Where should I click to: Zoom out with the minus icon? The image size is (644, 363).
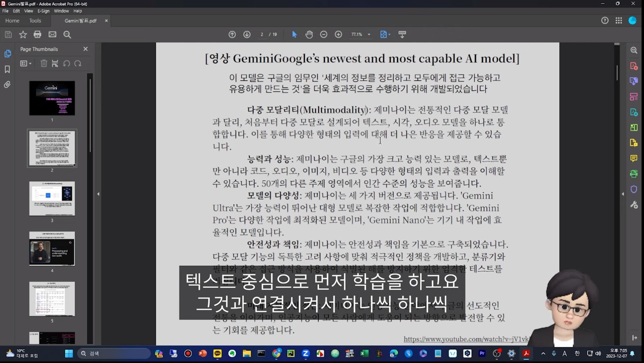click(x=324, y=35)
